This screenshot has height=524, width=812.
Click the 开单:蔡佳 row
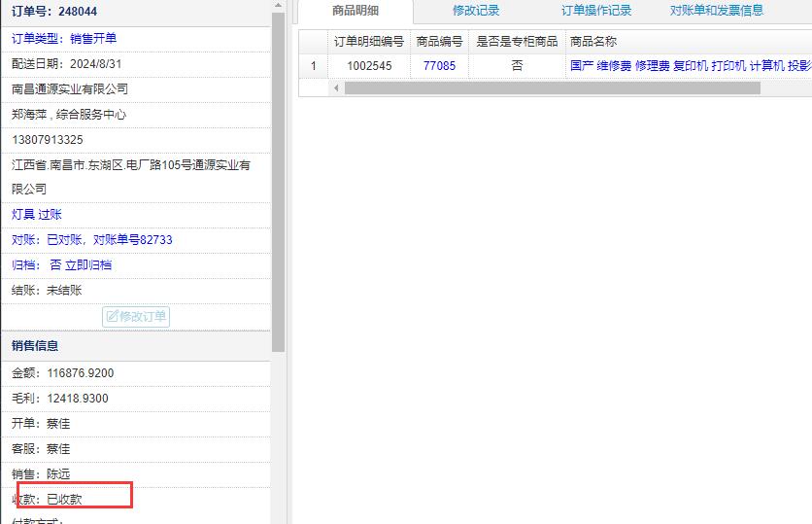pos(136,424)
